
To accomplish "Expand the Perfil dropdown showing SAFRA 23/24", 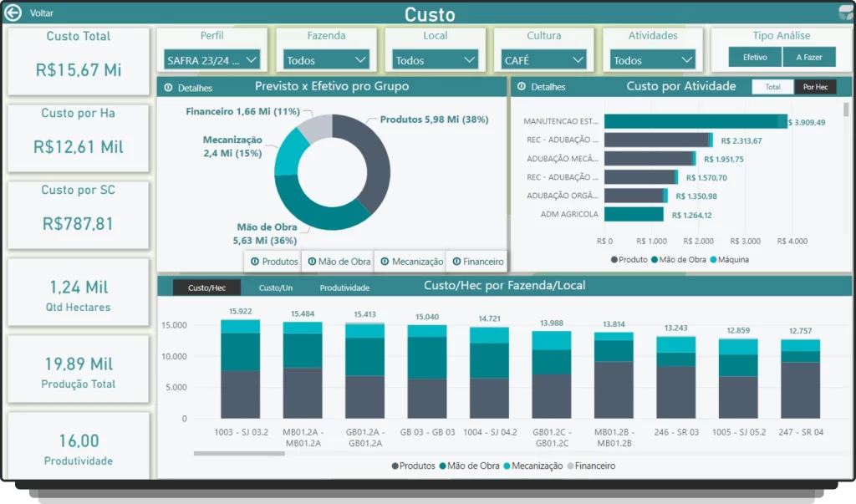I will coord(212,60).
